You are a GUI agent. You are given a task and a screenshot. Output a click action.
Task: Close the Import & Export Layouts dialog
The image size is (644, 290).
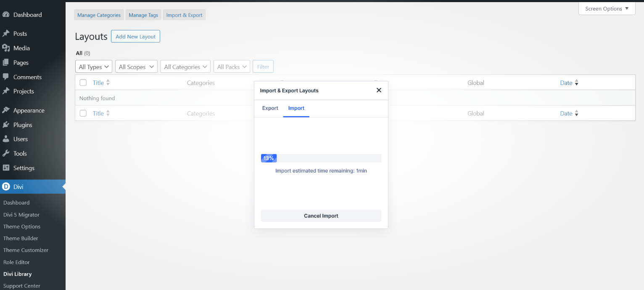coord(379,90)
